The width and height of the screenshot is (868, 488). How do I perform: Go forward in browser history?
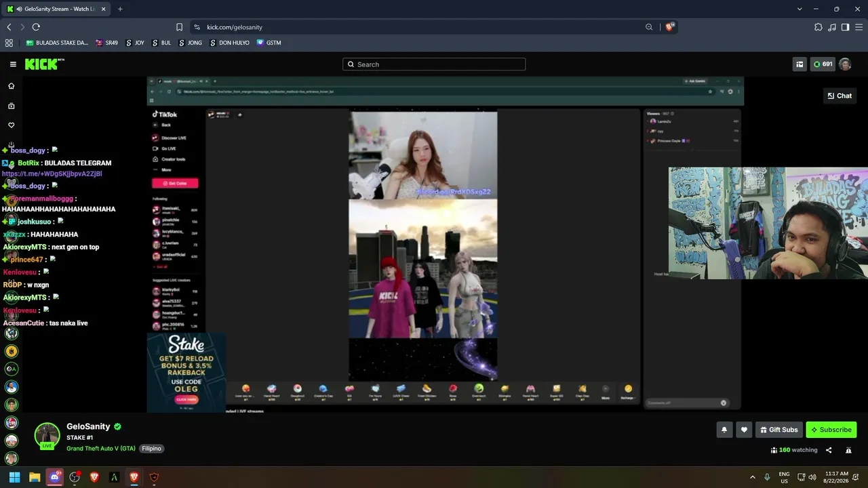[22, 27]
